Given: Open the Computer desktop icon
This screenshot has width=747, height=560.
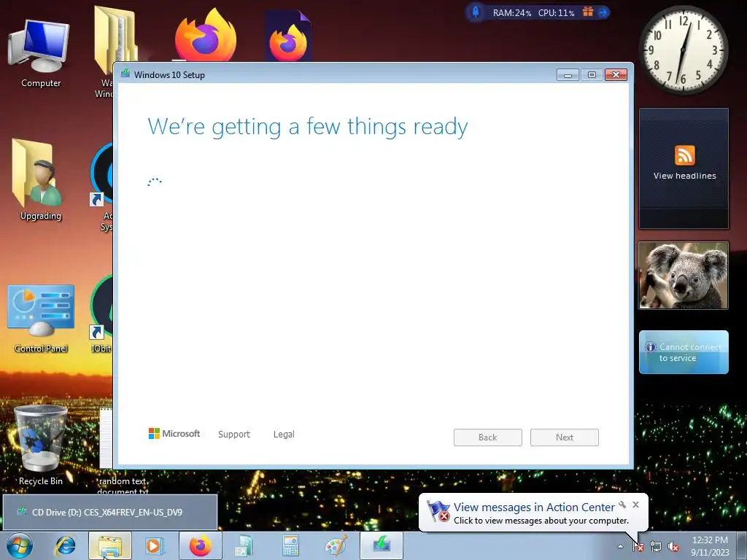Looking at the screenshot, I should coord(41,52).
